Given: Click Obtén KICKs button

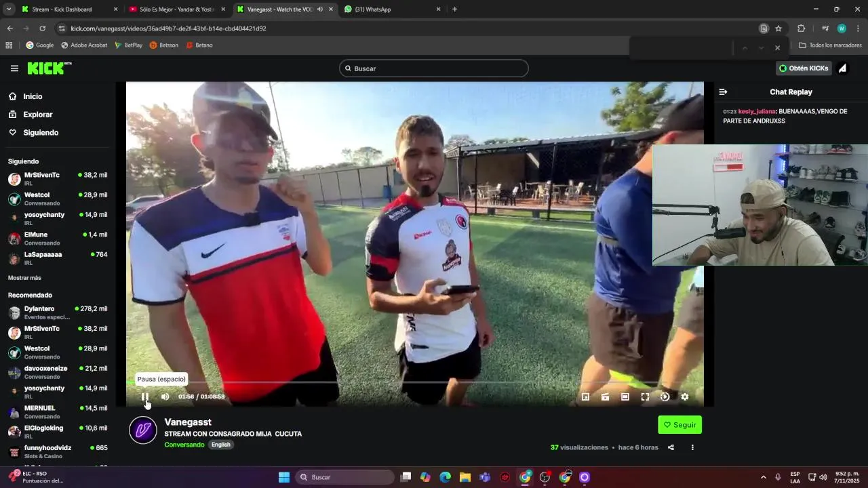Looking at the screenshot, I should [x=804, y=68].
